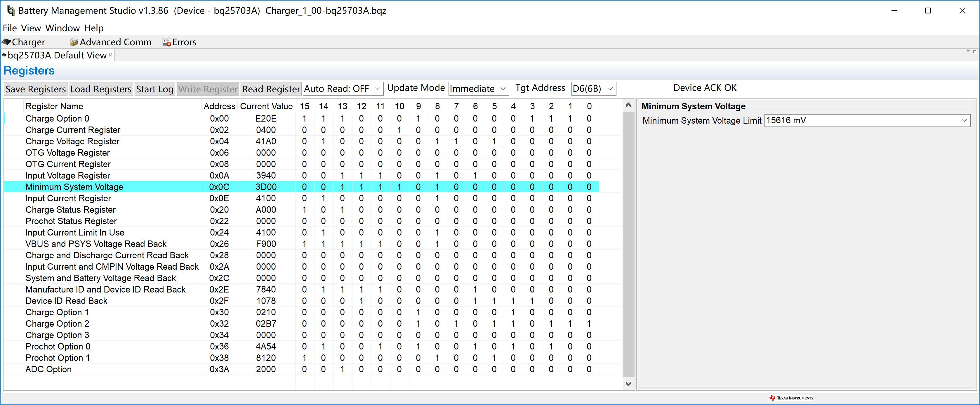Click the Address column header
This screenshot has width=980, height=405.
click(220, 106)
